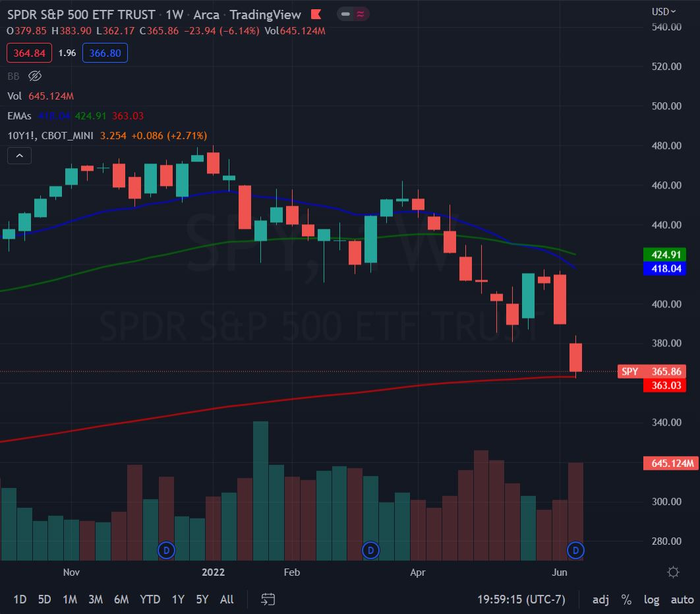
Task: Click the Jun label on time axis
Action: click(x=560, y=572)
